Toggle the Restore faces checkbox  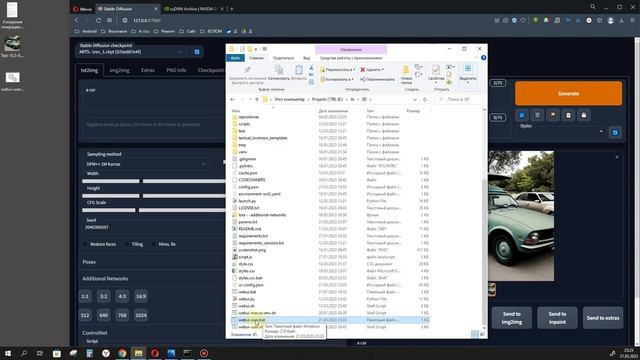click(x=86, y=244)
